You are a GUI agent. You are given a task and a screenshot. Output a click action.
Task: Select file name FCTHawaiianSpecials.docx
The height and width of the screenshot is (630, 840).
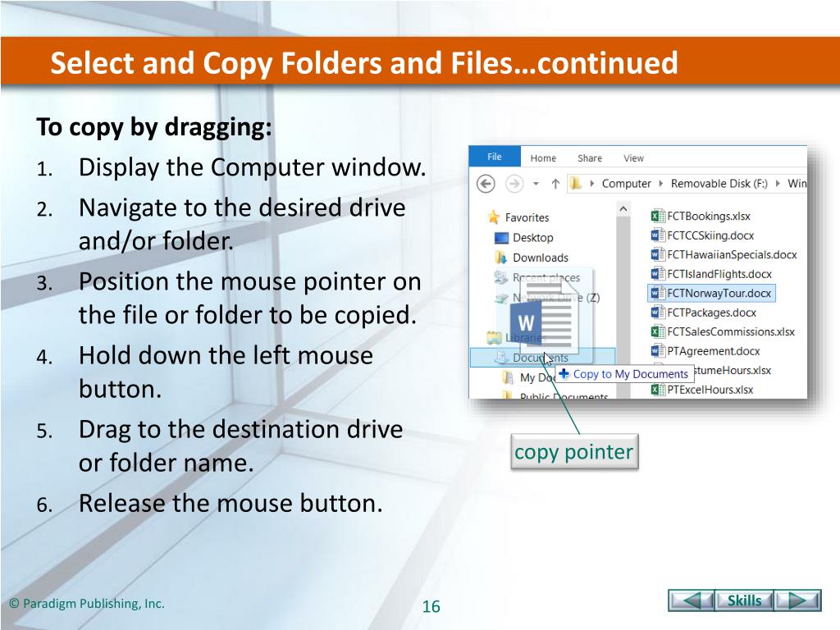732,254
